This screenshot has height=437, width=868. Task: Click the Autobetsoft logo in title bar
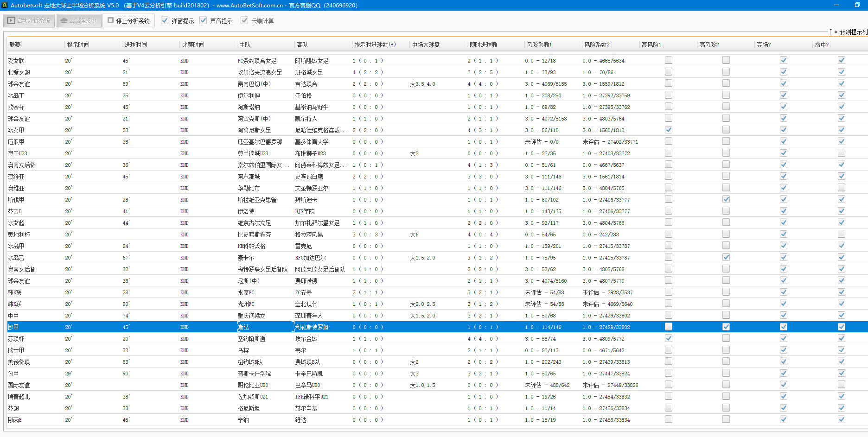(5, 5)
